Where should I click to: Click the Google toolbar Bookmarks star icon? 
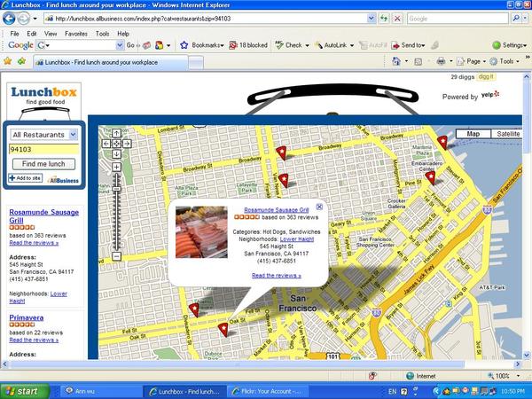[x=184, y=45]
